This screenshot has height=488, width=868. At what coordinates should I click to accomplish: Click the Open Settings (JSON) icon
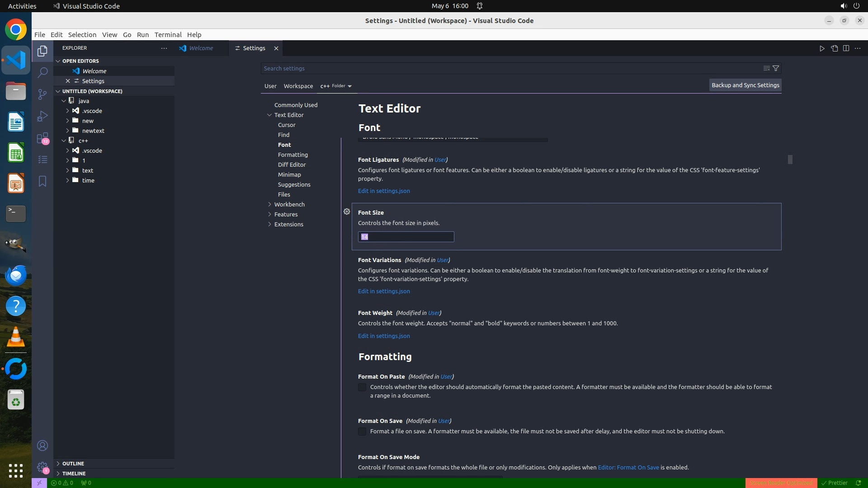(834, 48)
